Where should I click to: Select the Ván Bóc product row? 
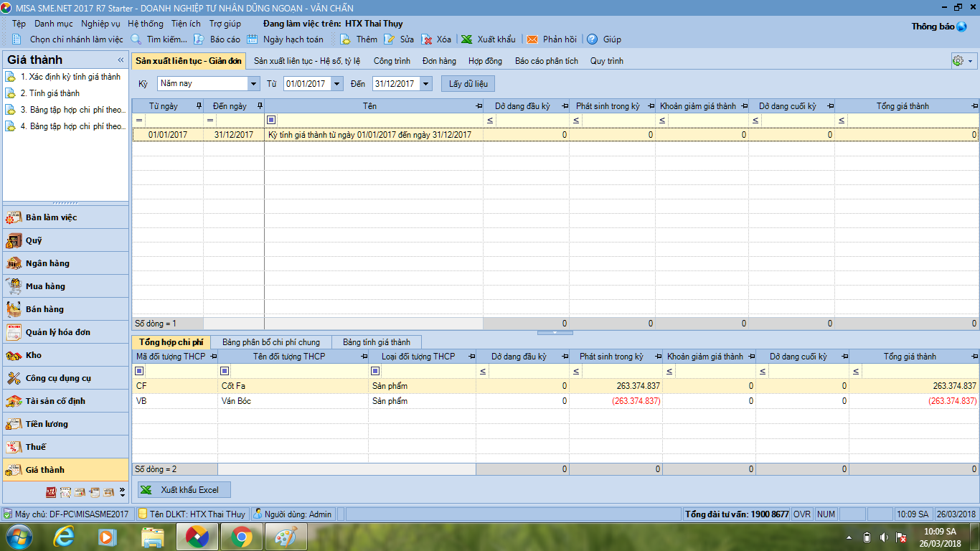point(555,401)
